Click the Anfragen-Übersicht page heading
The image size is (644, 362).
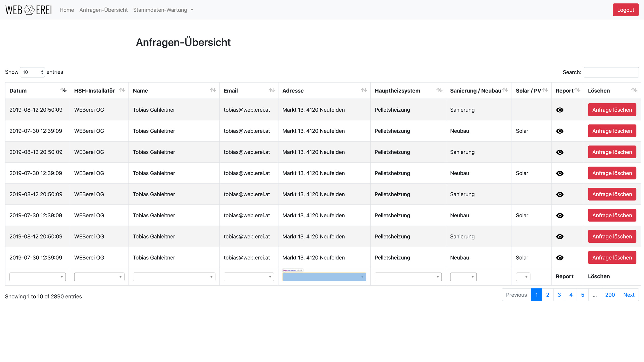pyautogui.click(x=183, y=42)
